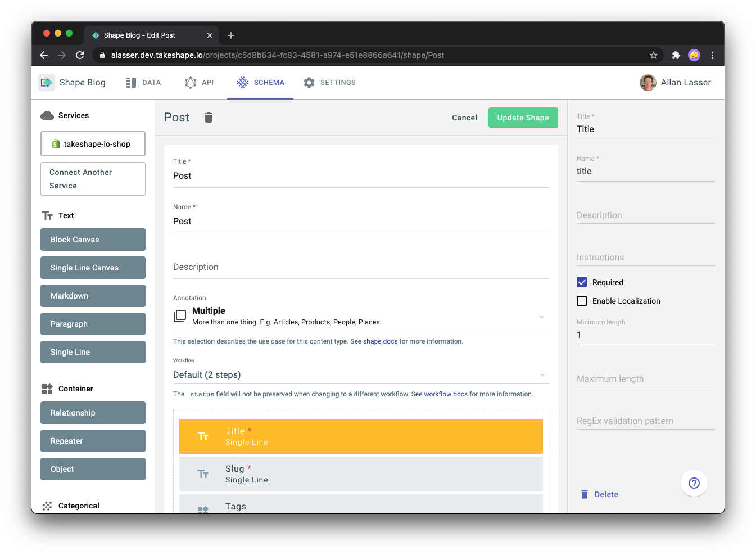756x555 pixels.
Task: Add a Single Line field from sidebar
Action: pos(93,352)
